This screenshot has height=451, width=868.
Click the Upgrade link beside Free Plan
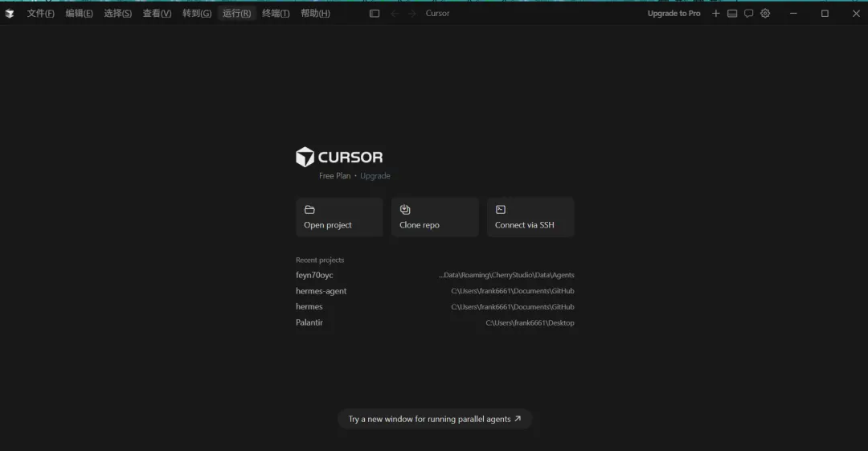tap(375, 175)
